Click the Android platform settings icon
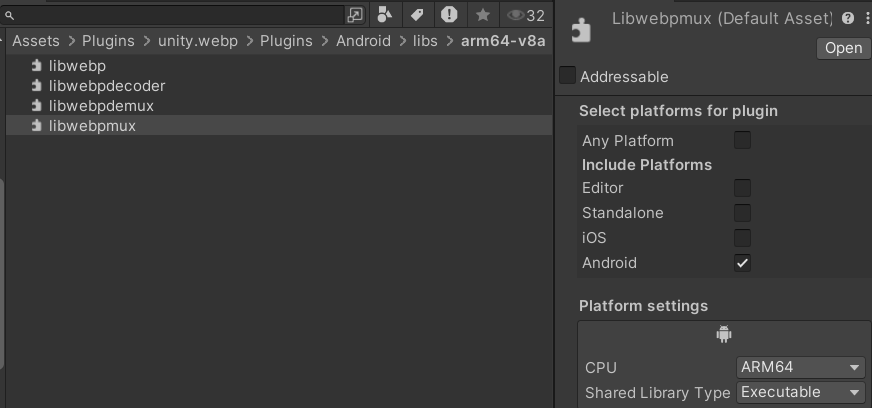872x408 pixels. (x=724, y=334)
